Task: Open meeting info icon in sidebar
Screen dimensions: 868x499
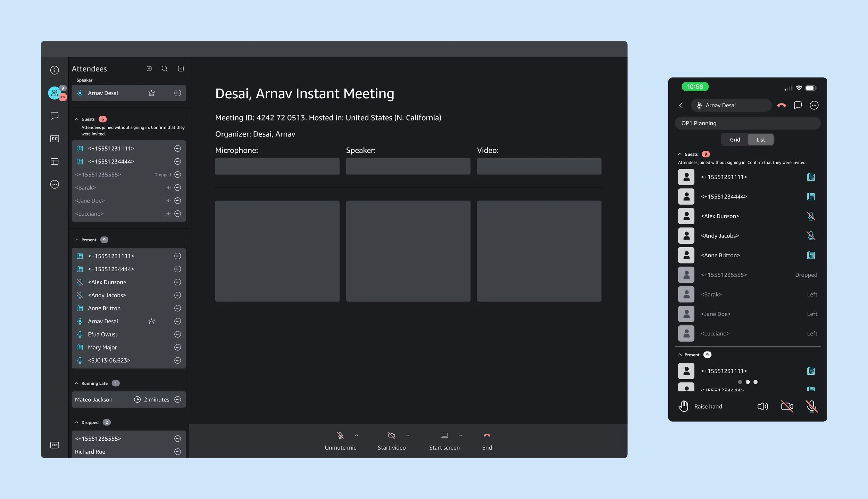Action: pyautogui.click(x=55, y=70)
